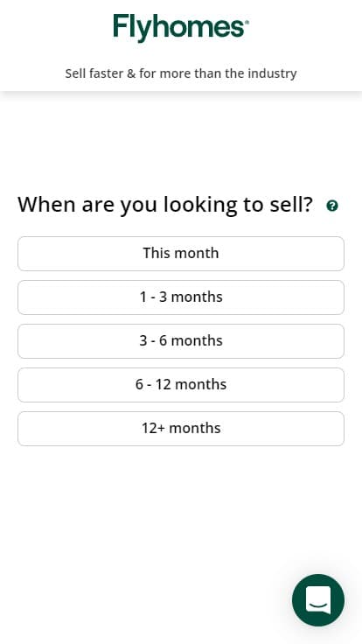The height and width of the screenshot is (644, 362).
Task: Choose "1 - 3 months" timeframe
Action: (x=181, y=297)
